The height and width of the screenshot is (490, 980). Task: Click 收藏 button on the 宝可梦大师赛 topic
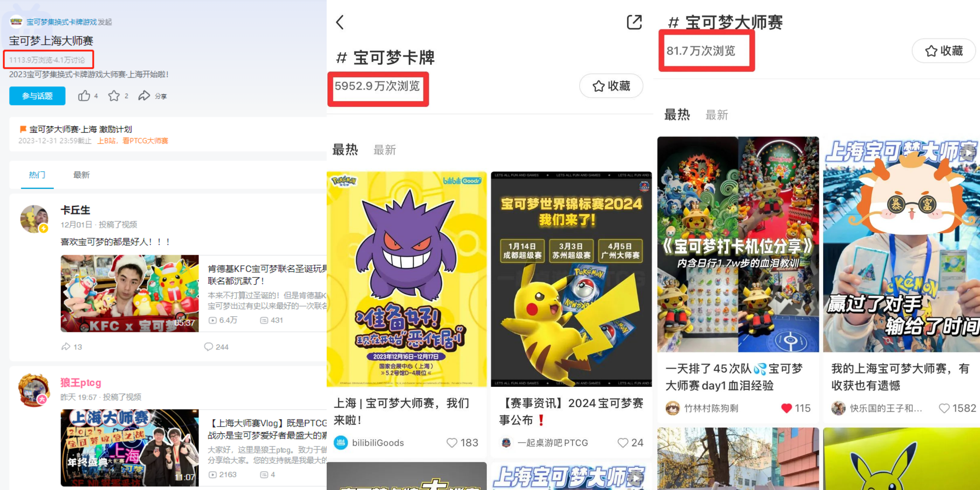(943, 51)
